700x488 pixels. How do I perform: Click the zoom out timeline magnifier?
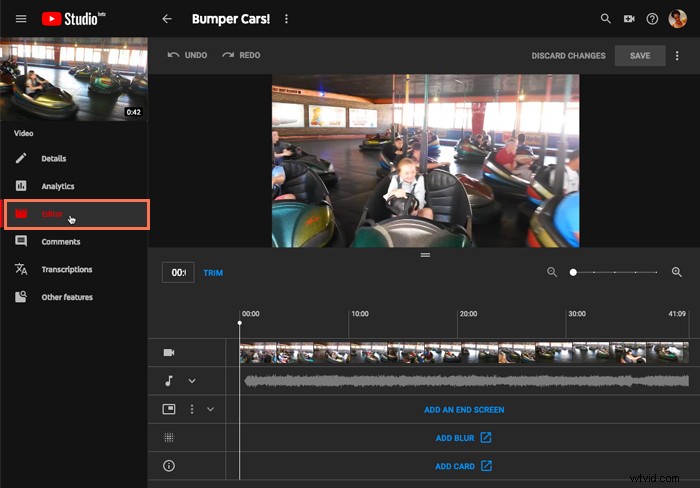coord(552,272)
